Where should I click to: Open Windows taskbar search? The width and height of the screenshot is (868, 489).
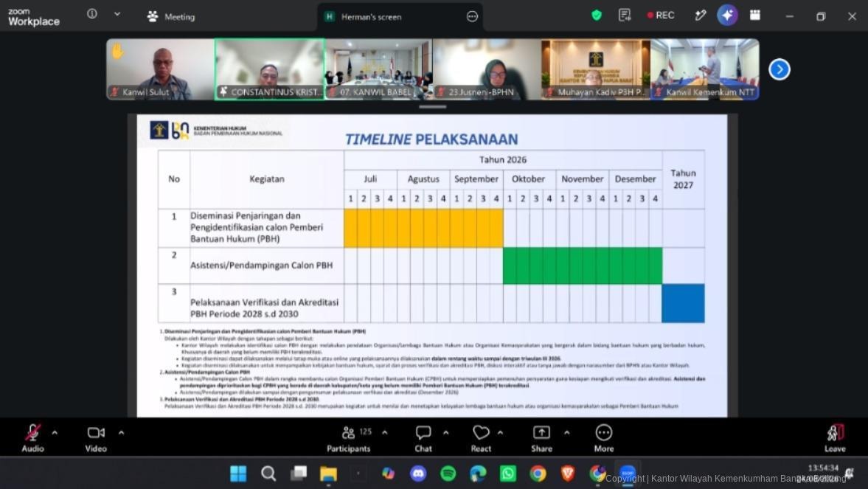tap(268, 474)
